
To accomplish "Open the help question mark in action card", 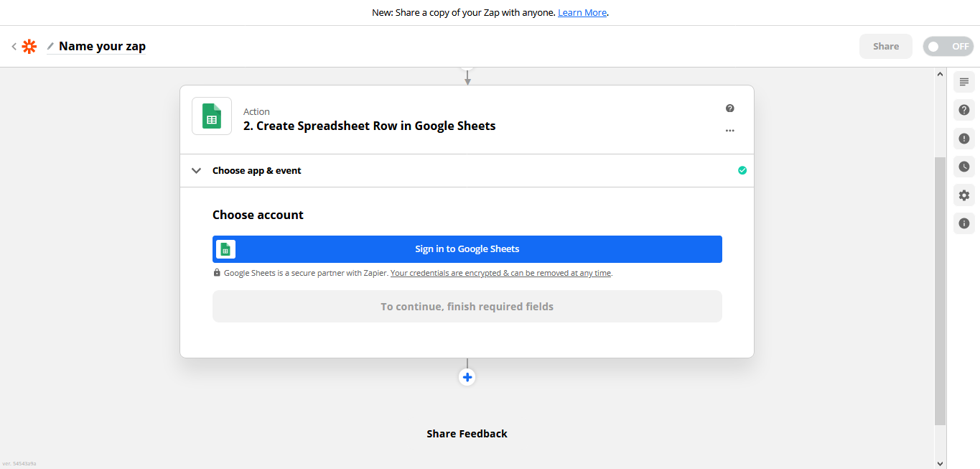I will [x=729, y=108].
